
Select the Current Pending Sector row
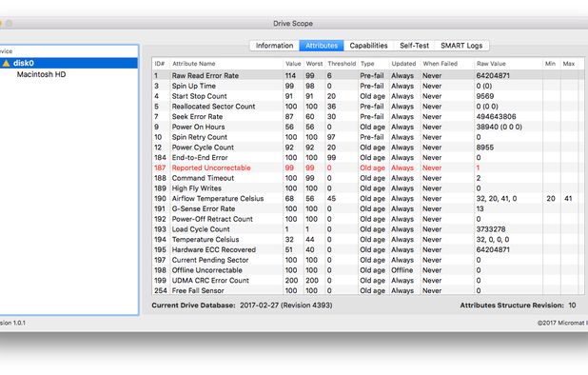368,260
